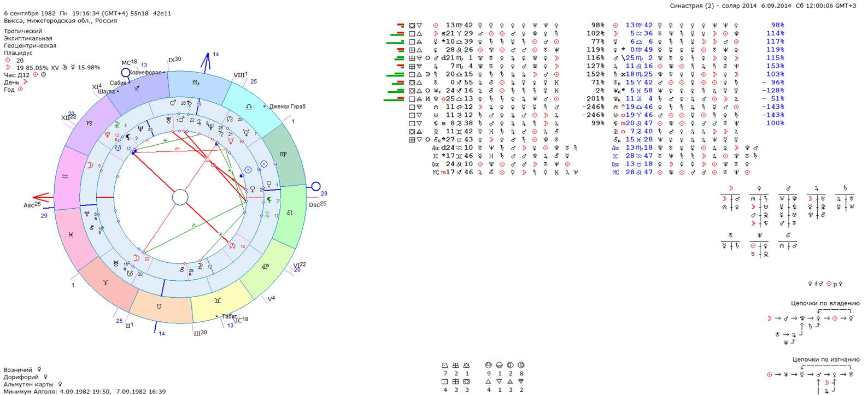Click the Gemini glyph in the yellow segment

(x=219, y=301)
